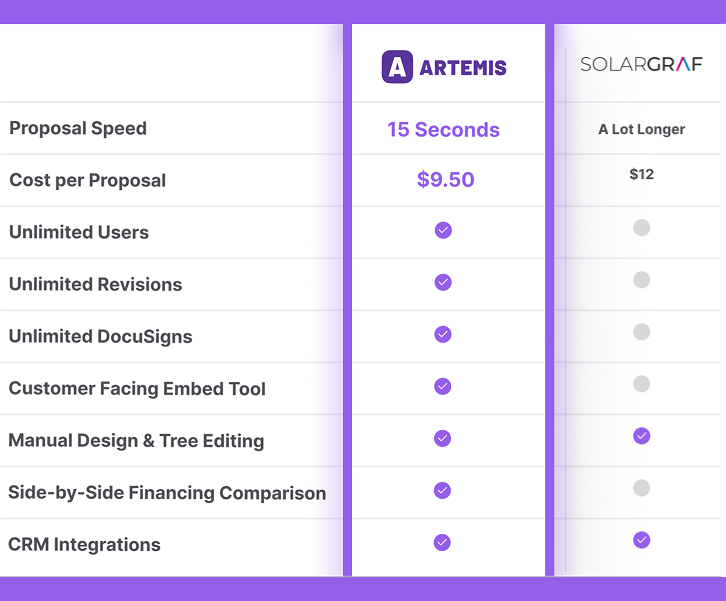Click Artemis checkmark for Manual Design & Tree Editing
The height and width of the screenshot is (601, 726).
(443, 438)
